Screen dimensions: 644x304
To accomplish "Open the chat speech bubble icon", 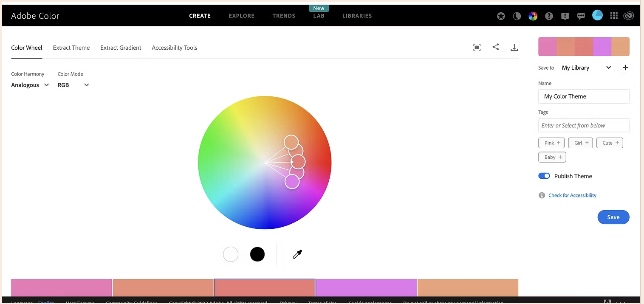I will (x=581, y=16).
